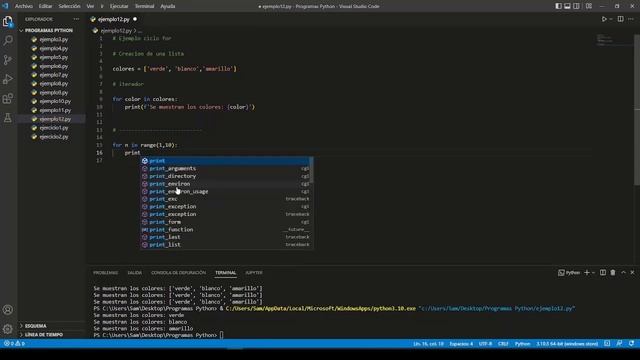Customize layout icon in title bar

click(589, 6)
